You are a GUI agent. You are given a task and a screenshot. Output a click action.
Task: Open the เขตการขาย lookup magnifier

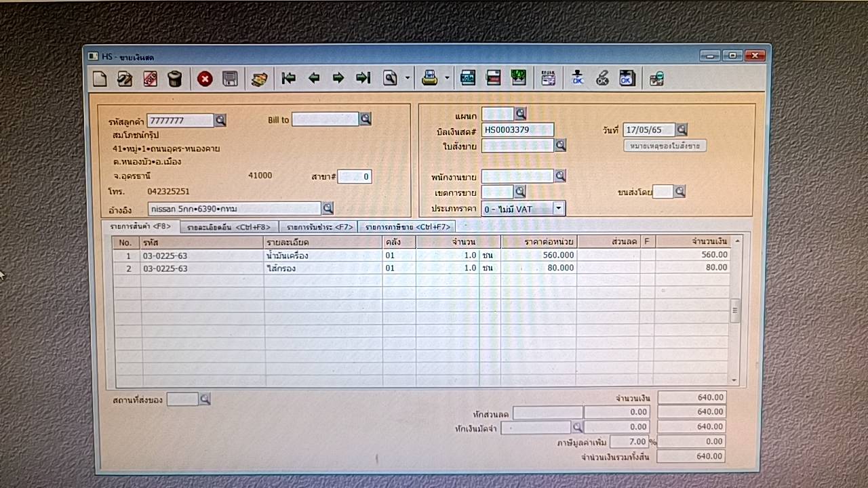click(519, 192)
